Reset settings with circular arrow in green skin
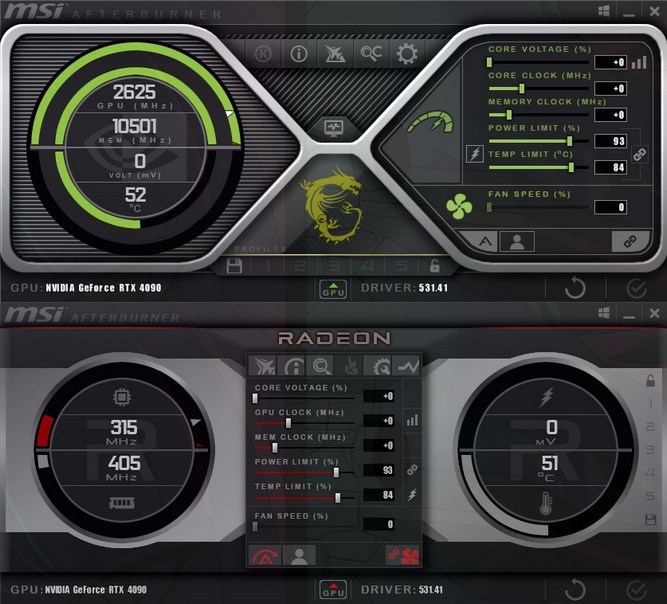Viewport: 667px width, 604px height. pos(575,288)
